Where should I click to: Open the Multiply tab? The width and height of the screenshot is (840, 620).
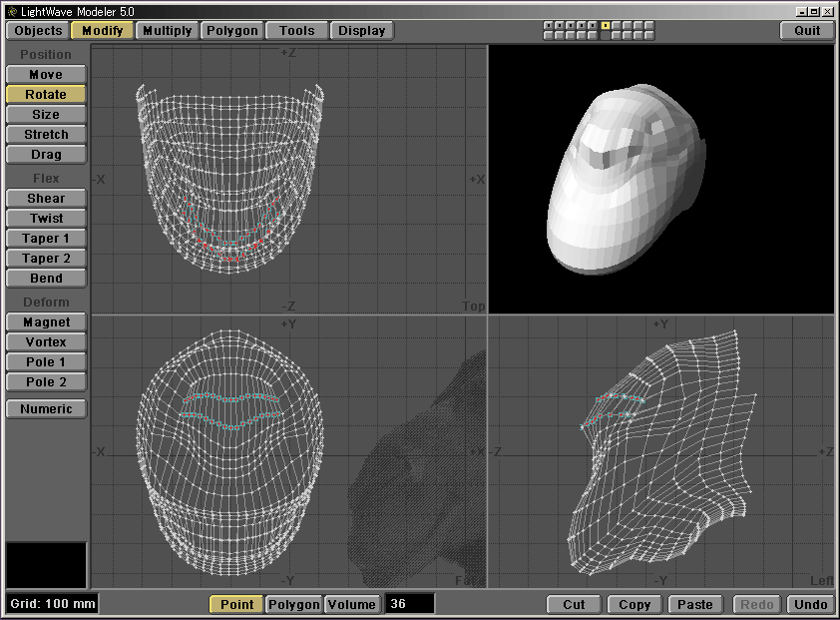click(x=167, y=31)
